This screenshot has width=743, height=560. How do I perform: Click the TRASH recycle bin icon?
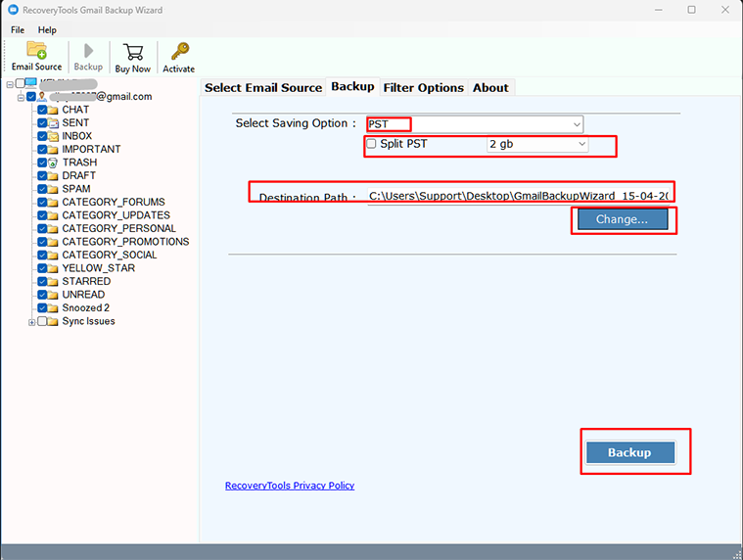(53, 163)
